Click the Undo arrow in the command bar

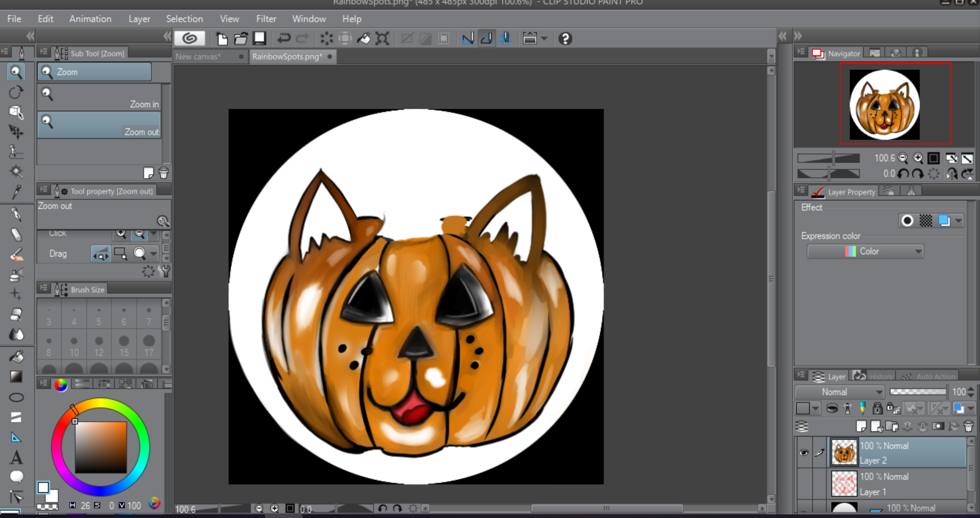point(283,38)
